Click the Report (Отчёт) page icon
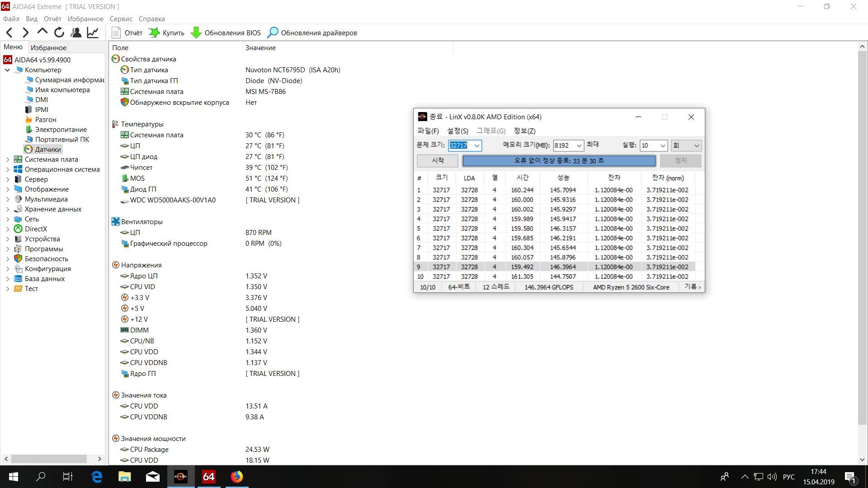Image resolution: width=868 pixels, height=488 pixels. pos(116,33)
